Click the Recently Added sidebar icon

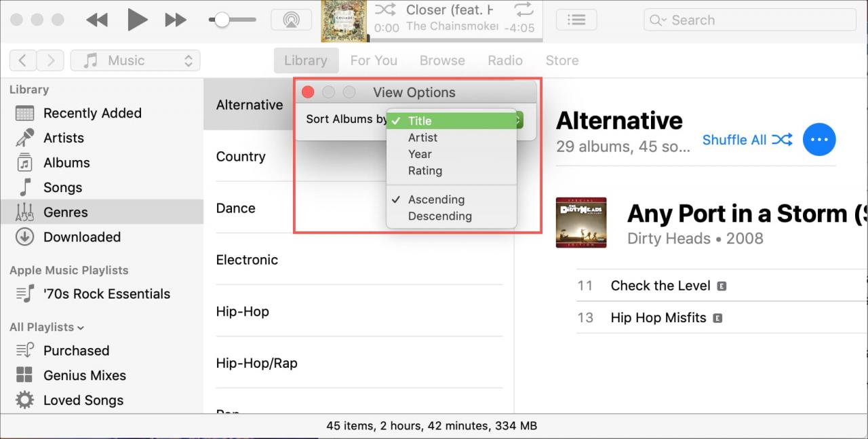point(24,113)
